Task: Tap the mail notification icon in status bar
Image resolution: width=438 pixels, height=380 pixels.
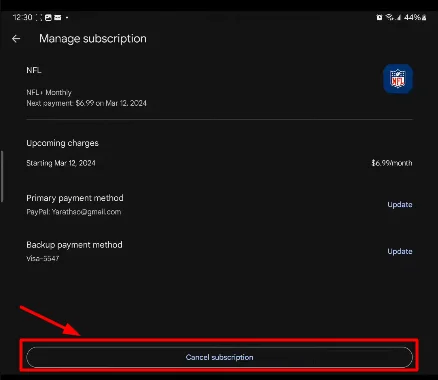Action: 58,17
